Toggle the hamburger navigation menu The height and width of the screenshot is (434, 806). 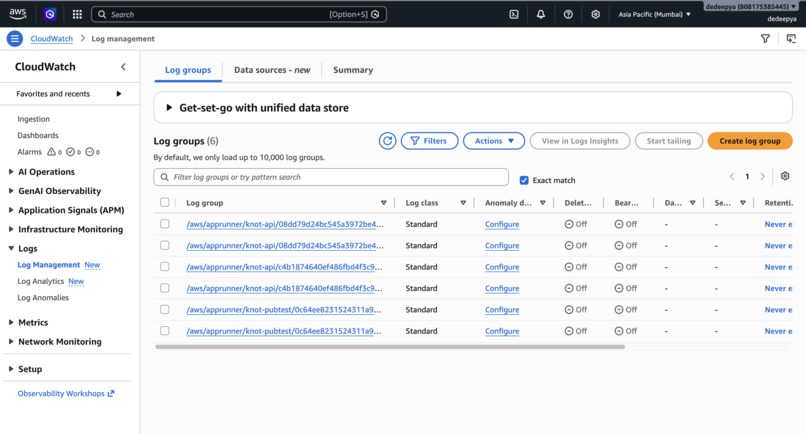pos(14,39)
